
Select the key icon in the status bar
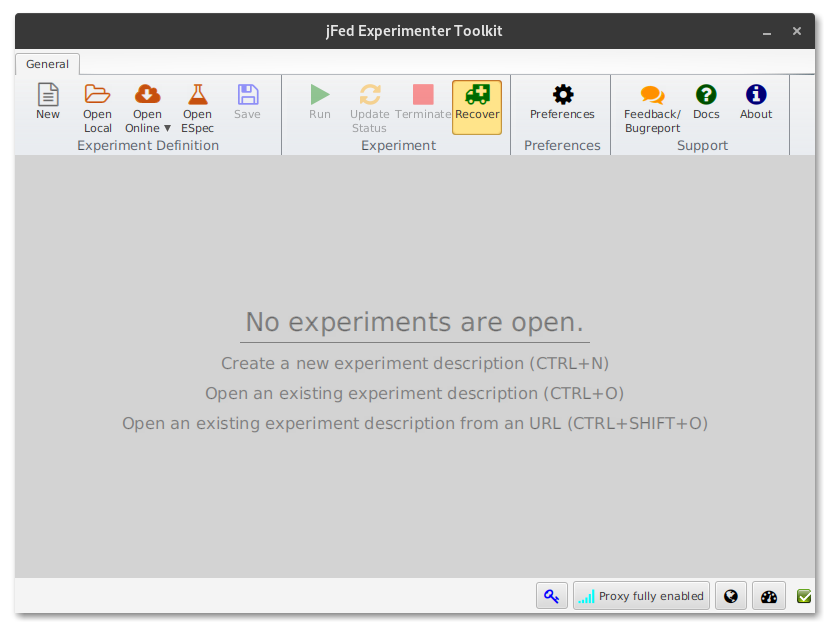[x=552, y=596]
